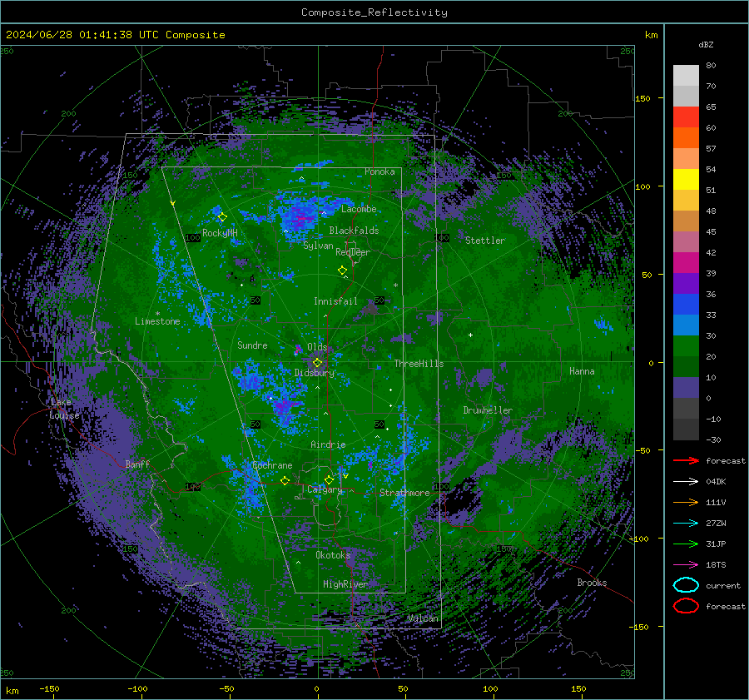Click the Brooks city label
This screenshot has width=749, height=700.
point(592,583)
